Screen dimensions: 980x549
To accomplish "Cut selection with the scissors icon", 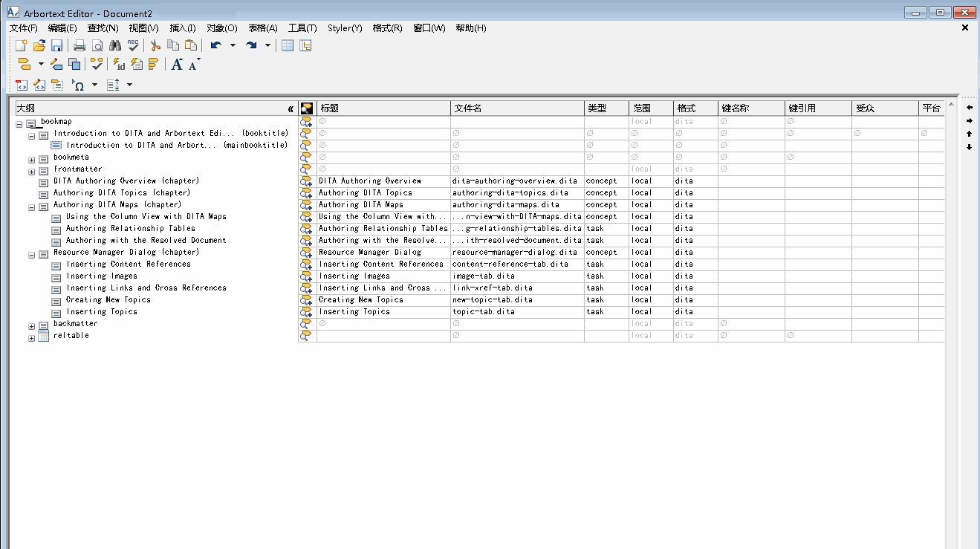I will (x=155, y=45).
